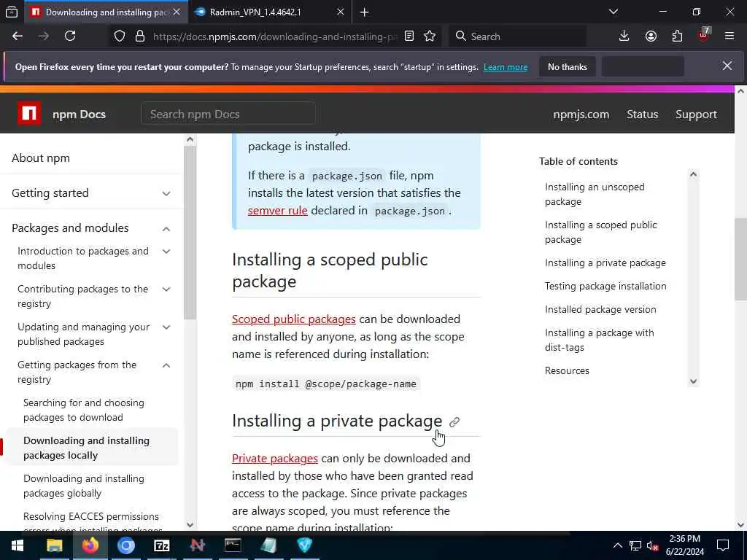
Task: Click the npm logo icon
Action: (x=29, y=114)
